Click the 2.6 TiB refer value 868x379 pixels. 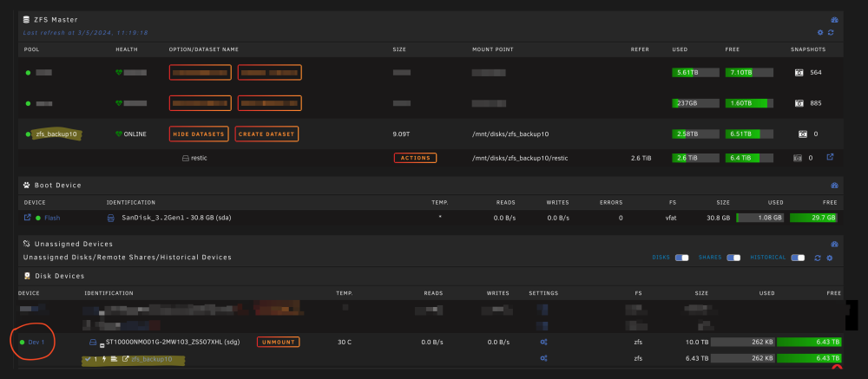(x=641, y=158)
